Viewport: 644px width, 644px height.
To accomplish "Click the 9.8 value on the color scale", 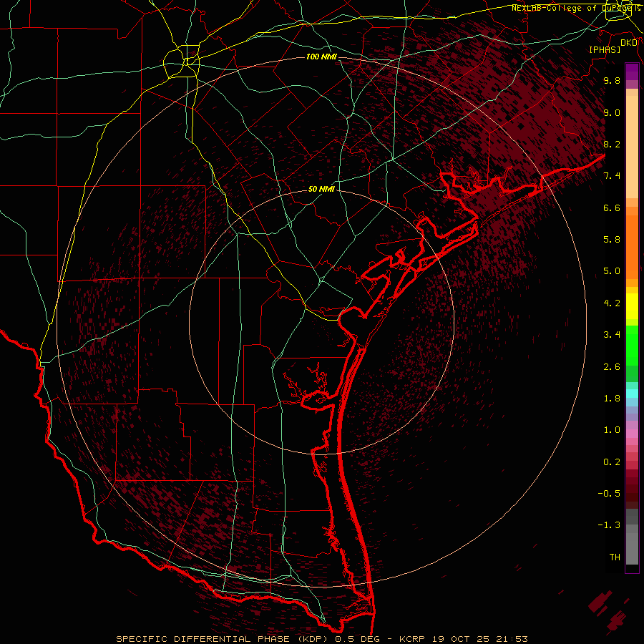I will [x=612, y=80].
